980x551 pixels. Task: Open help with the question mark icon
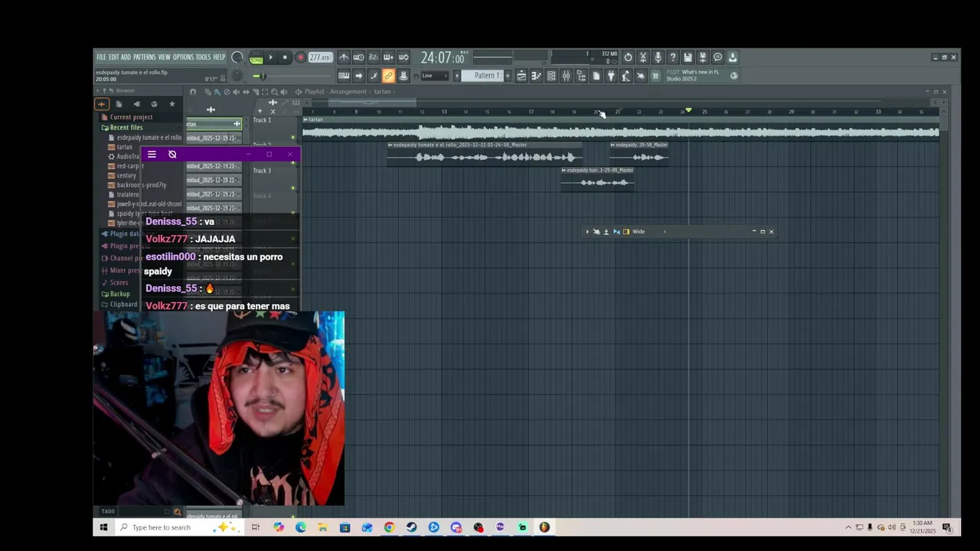[673, 57]
